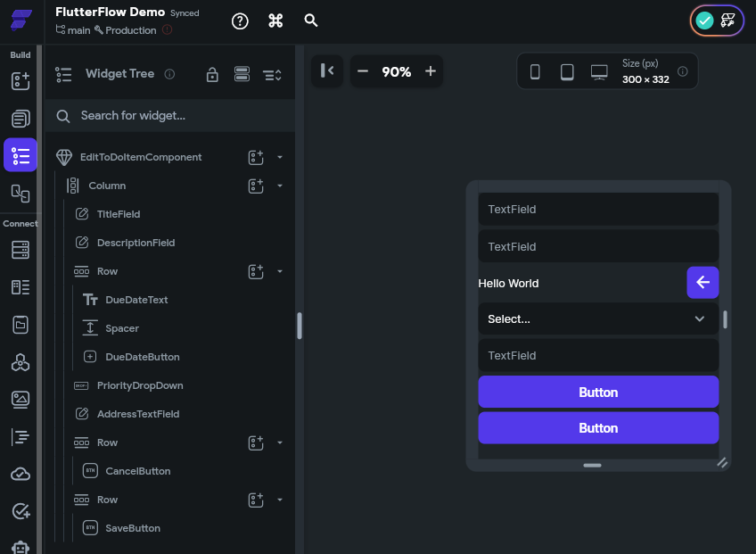
Task: Click the 90% zoom level value
Action: [x=397, y=72]
